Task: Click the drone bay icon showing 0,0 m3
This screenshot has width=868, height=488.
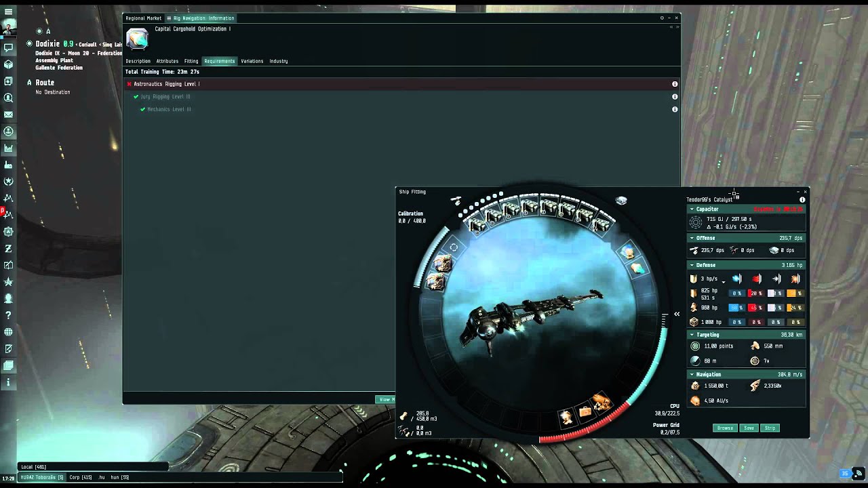Action: [x=404, y=430]
